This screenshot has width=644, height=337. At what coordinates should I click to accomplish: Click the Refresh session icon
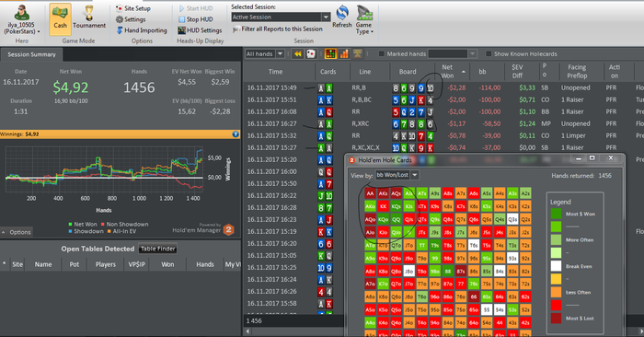pyautogui.click(x=341, y=17)
